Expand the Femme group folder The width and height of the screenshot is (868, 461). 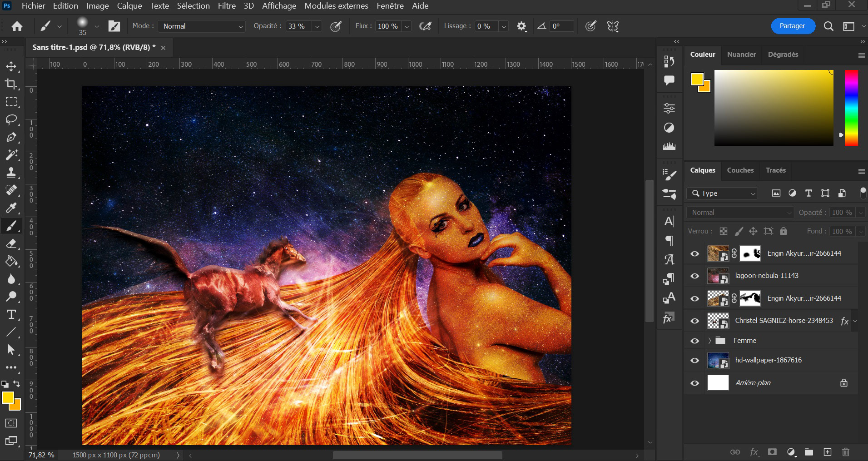(709, 341)
